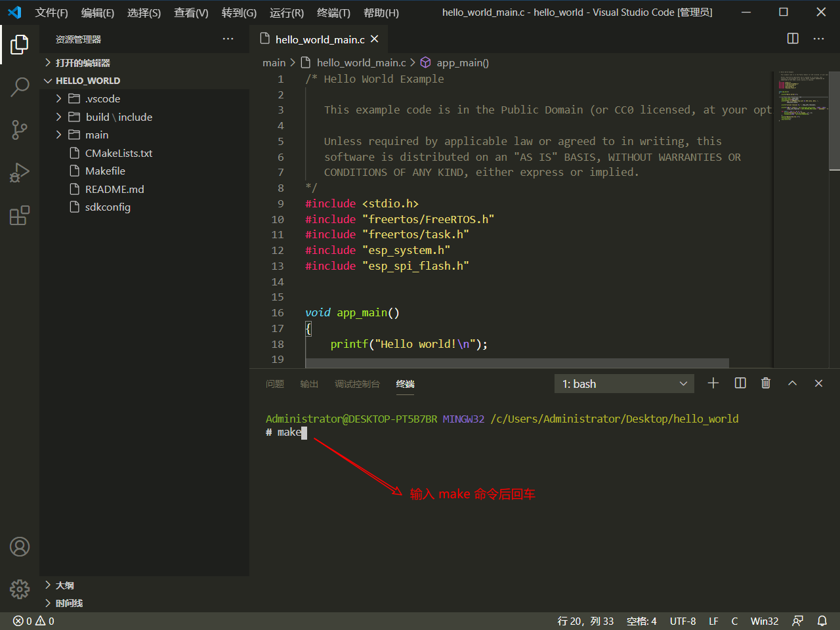Image resolution: width=840 pixels, height=630 pixels.
Task: Click the editor horizontal scrollbar
Action: pos(517,363)
